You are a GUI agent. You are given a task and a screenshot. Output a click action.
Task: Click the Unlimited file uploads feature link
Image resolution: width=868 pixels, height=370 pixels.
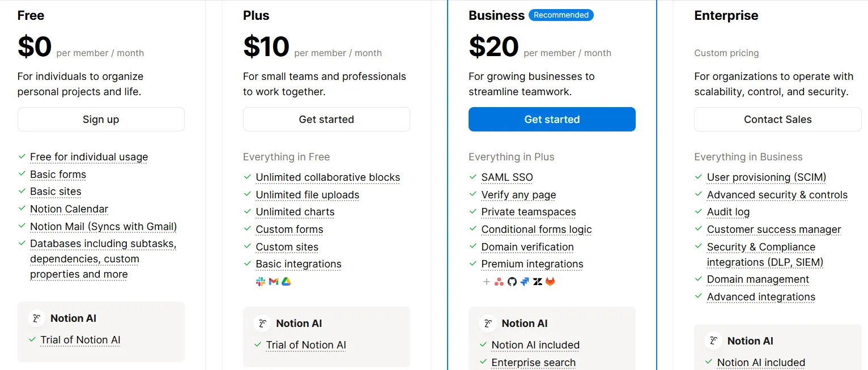point(307,195)
